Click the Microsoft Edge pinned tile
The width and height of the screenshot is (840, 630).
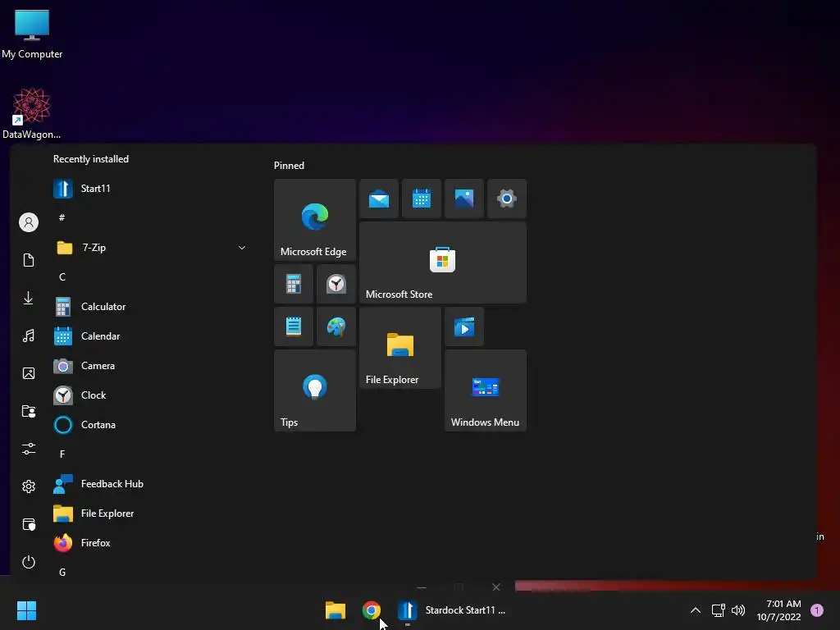pos(314,220)
